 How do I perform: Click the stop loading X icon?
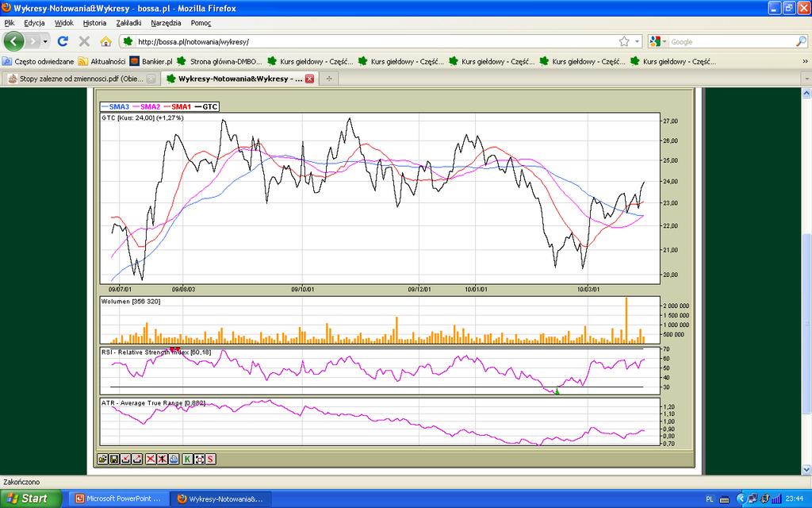point(84,41)
